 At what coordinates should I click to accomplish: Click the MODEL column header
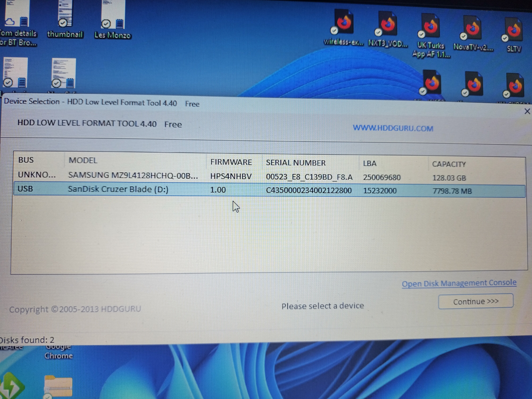pos(83,160)
